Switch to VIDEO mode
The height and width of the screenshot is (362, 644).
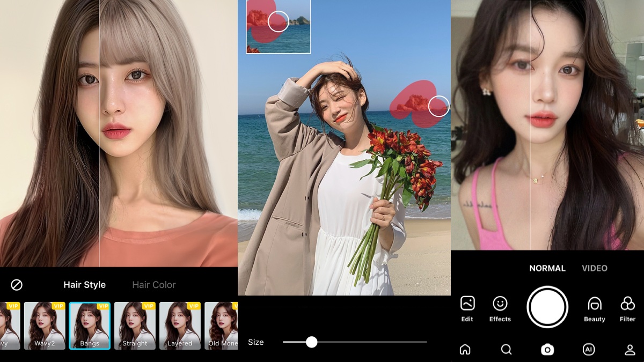click(x=594, y=268)
